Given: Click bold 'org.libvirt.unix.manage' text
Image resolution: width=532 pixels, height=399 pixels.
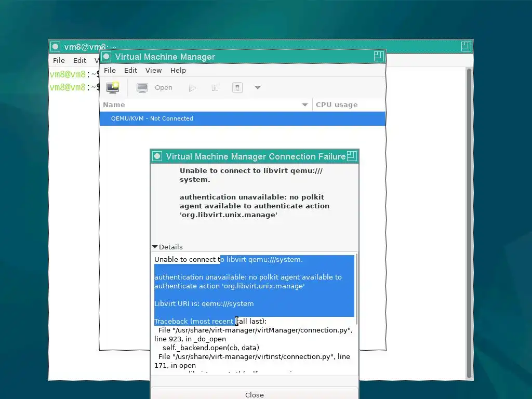Looking at the screenshot, I should point(229,215).
